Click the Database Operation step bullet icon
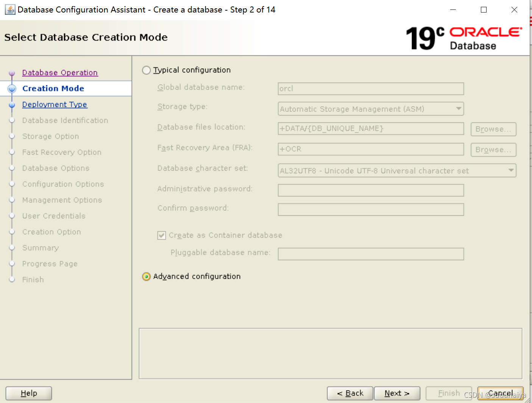532x403 pixels. click(x=12, y=73)
